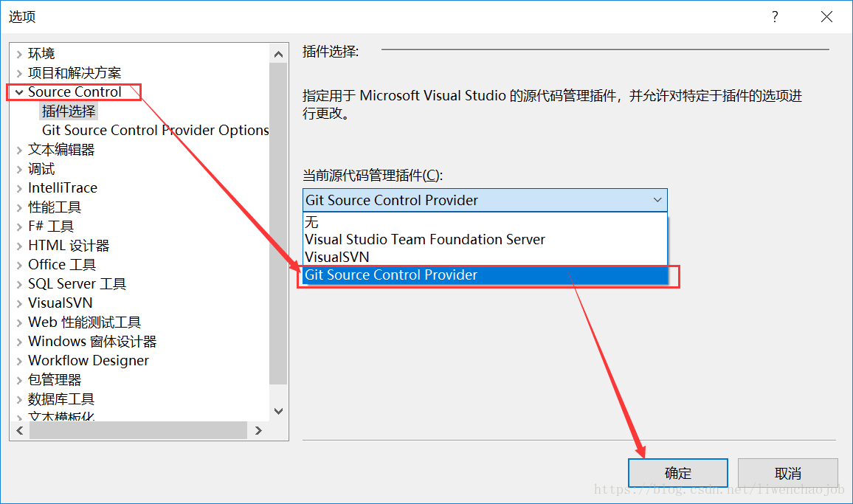Expand the 项目和解决方案 node
Image resolution: width=853 pixels, height=504 pixels.
click(20, 73)
